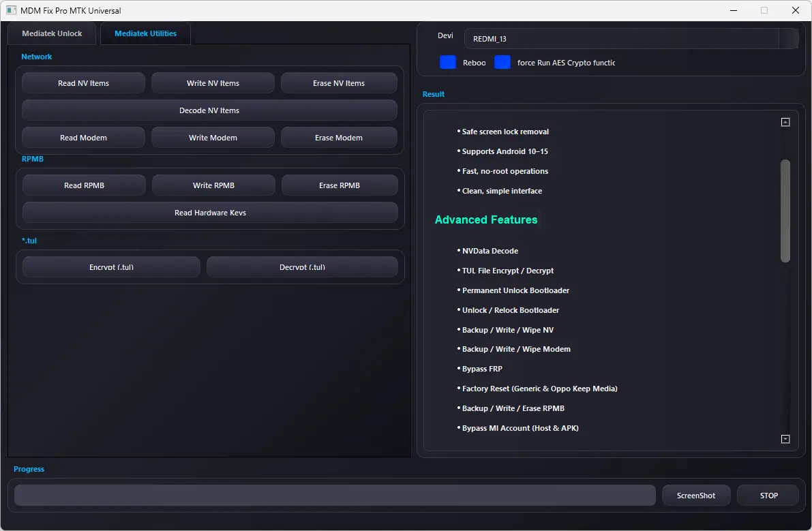812x531 pixels.
Task: Click Read Hardware Keys button
Action: [x=210, y=213]
